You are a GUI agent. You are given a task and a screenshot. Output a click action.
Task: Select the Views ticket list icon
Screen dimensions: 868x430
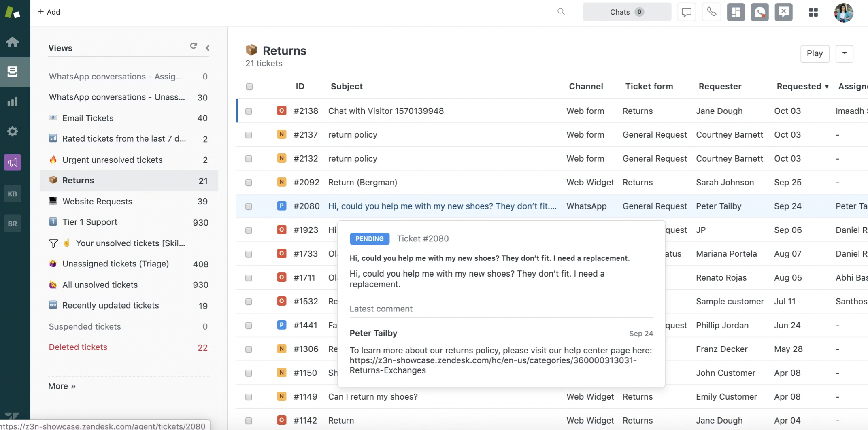[x=13, y=72]
